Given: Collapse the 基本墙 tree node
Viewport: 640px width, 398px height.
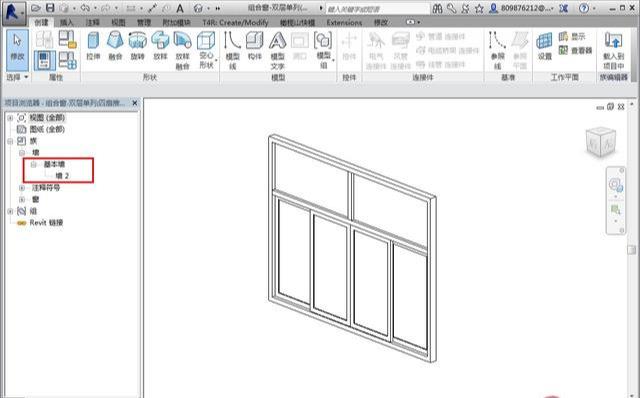Looking at the screenshot, I should coord(34,164).
